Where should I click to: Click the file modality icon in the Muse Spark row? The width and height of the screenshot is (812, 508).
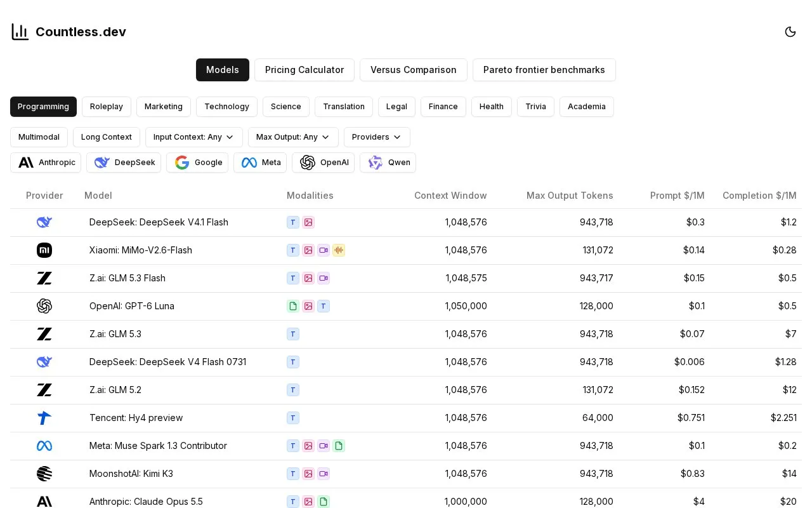(339, 446)
